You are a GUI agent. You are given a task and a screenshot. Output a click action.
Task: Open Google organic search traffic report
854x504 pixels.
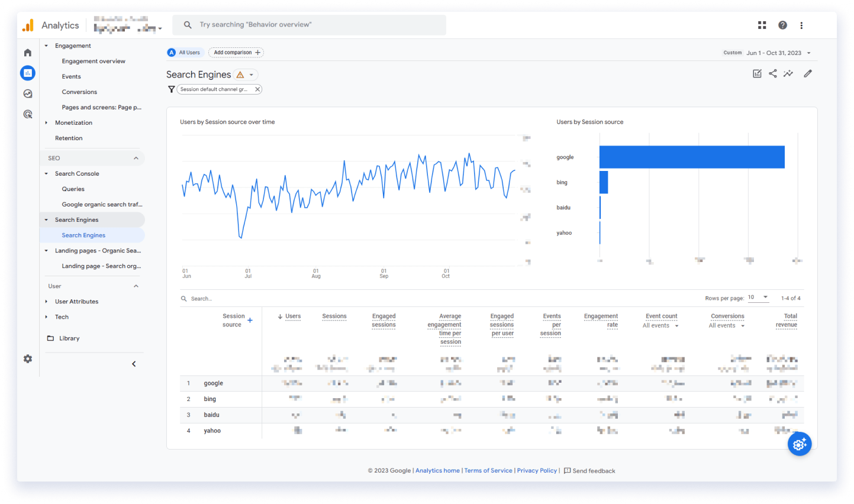(102, 205)
